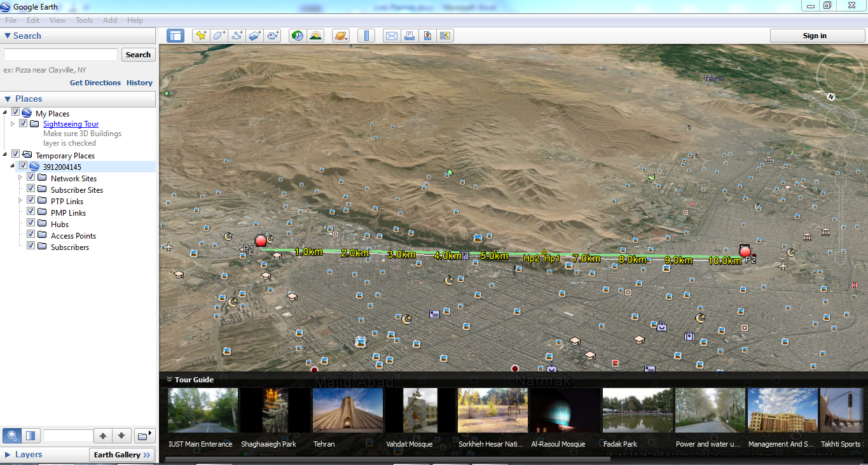Collapse the Places panel
The width and height of the screenshot is (868, 465).
pyautogui.click(x=8, y=99)
